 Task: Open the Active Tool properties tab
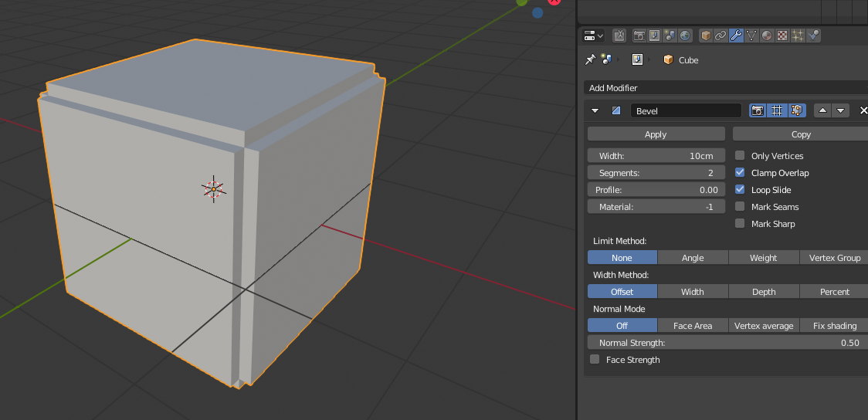(x=619, y=36)
